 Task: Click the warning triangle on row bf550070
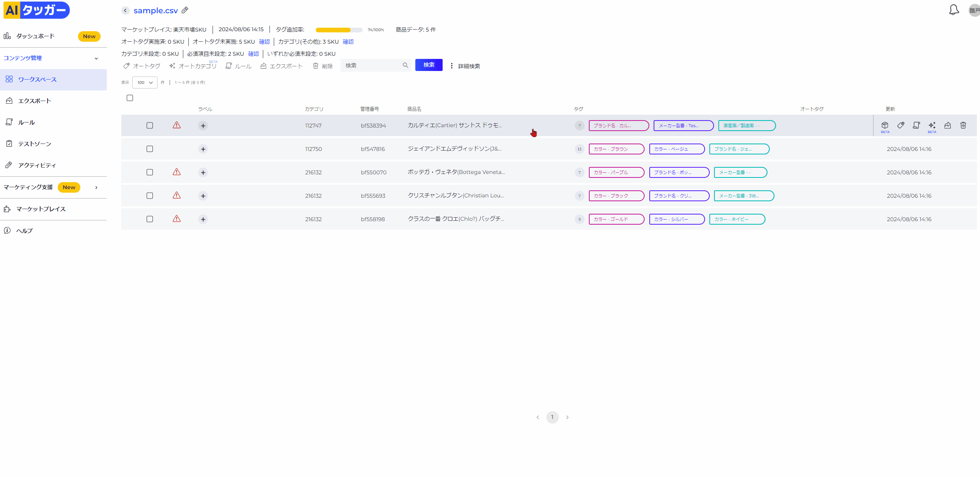coord(177,172)
